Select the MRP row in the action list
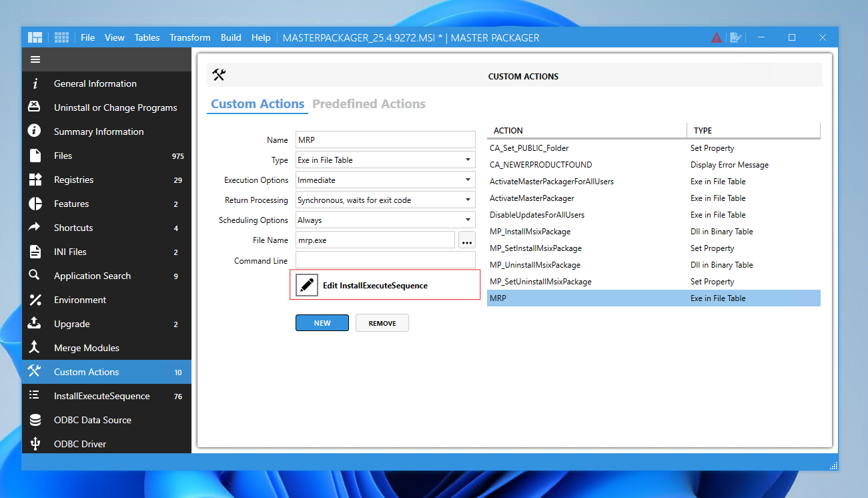Viewport: 868px width, 498px height. [654, 298]
